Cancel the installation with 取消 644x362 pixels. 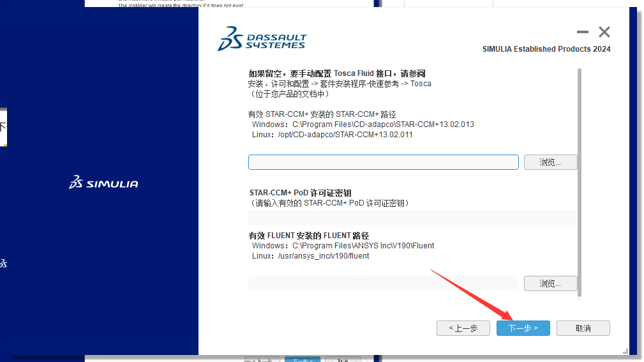click(583, 328)
